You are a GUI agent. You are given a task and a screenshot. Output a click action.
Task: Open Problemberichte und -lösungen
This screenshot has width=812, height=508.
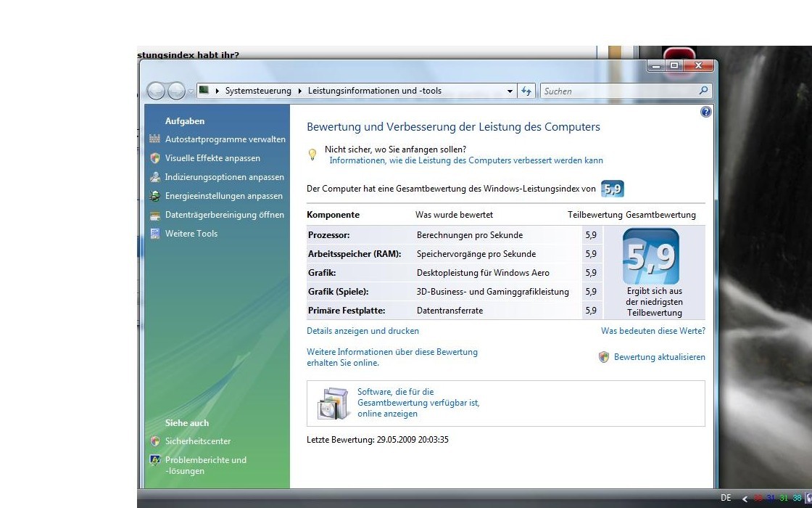(206, 465)
